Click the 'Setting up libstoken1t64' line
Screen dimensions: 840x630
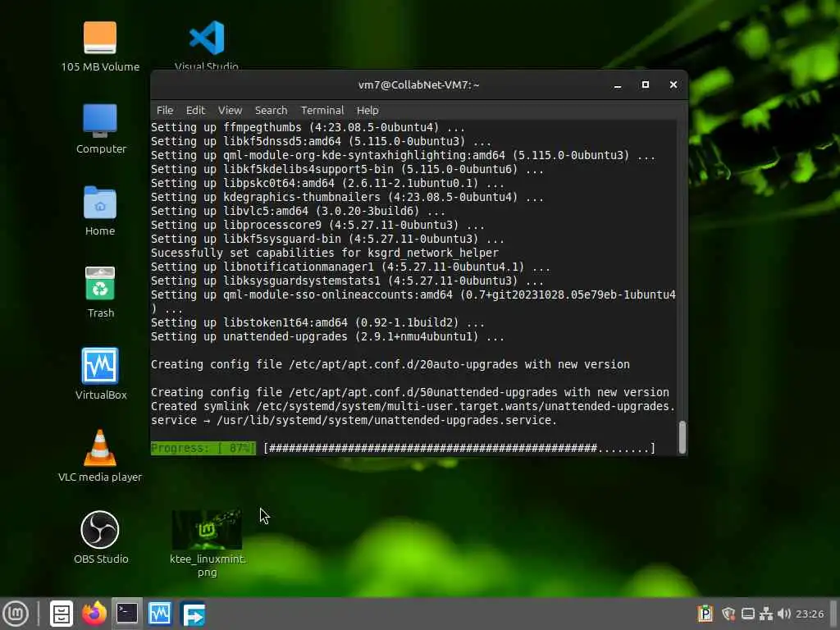click(x=317, y=322)
